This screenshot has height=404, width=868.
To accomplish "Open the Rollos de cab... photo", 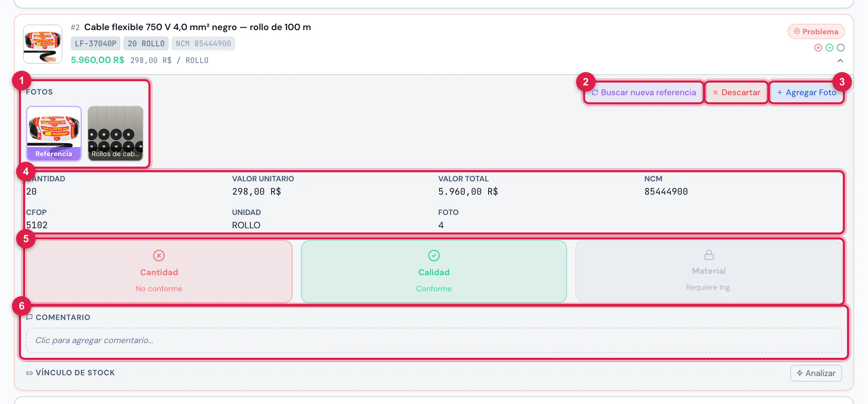I will tap(115, 134).
